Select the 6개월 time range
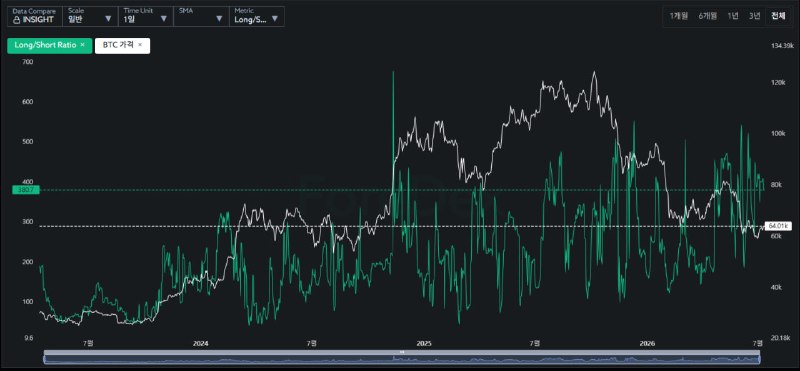Screen dimensions: 800x371 [x=708, y=16]
